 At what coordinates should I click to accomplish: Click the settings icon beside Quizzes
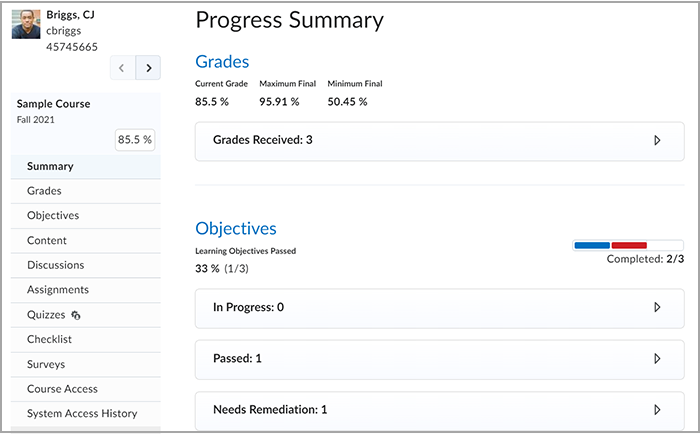tap(75, 315)
